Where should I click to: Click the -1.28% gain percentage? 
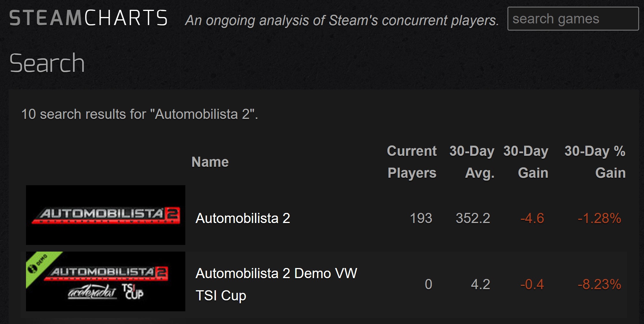(x=599, y=218)
